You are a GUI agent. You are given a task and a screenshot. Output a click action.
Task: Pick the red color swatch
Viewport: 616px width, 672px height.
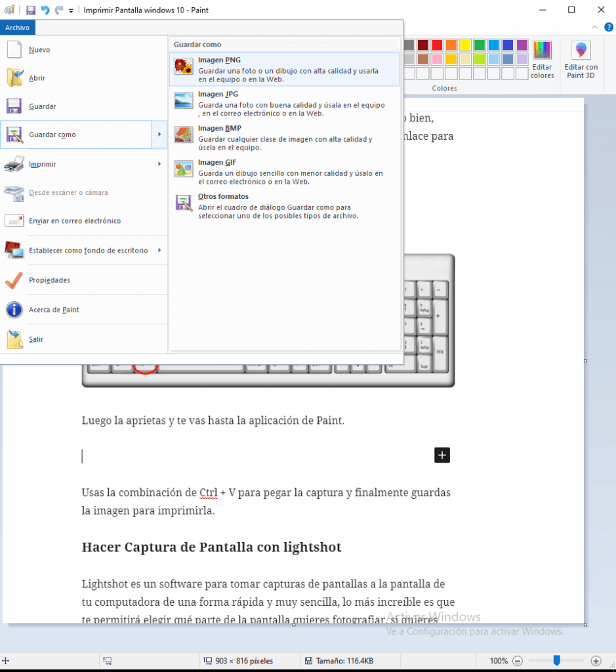pyautogui.click(x=437, y=45)
